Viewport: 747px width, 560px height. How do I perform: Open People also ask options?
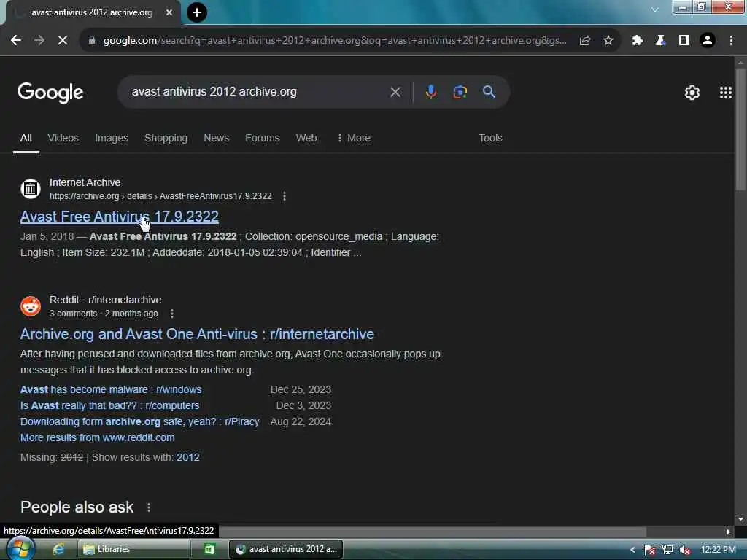pos(149,507)
